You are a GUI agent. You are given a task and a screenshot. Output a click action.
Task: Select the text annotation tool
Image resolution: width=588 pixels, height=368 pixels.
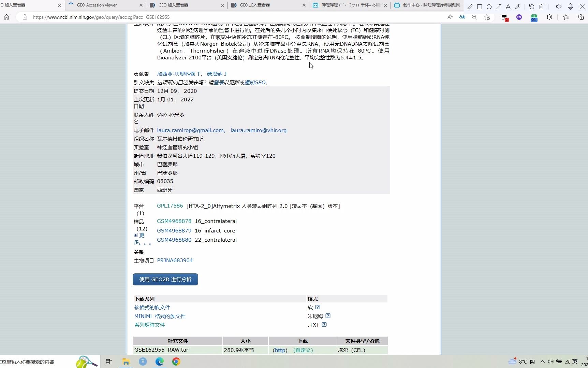point(508,7)
